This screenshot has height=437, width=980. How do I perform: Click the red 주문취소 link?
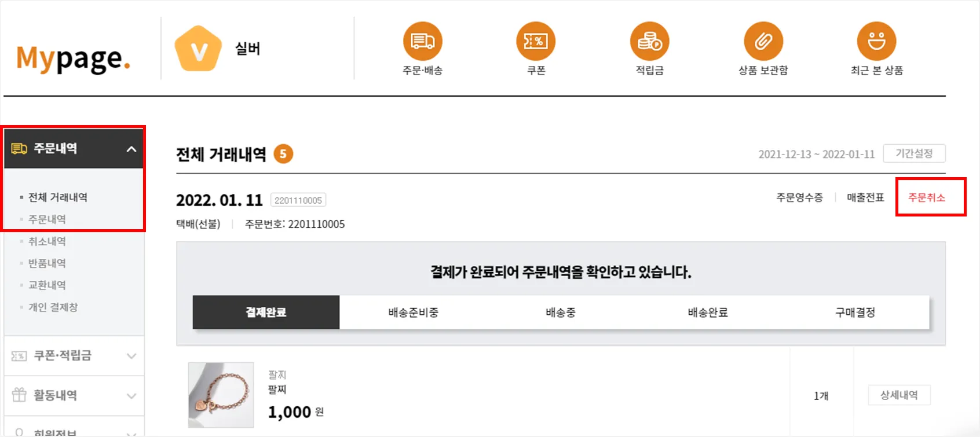(927, 197)
